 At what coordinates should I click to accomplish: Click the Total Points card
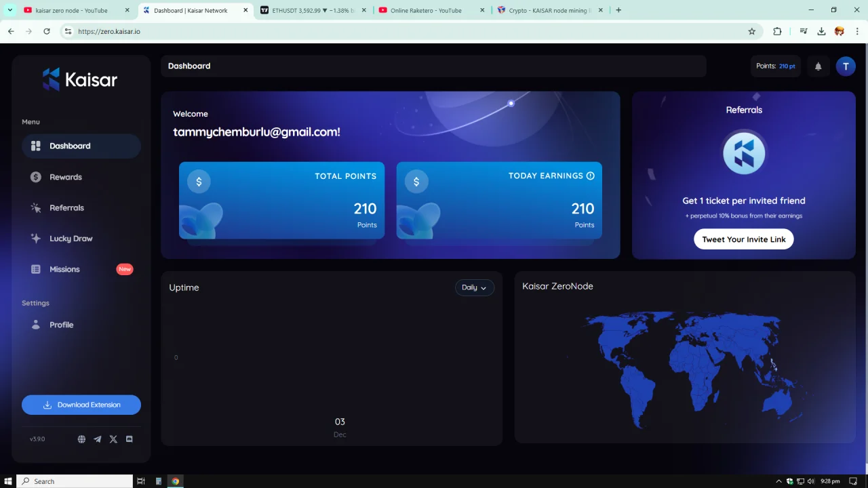coord(281,200)
